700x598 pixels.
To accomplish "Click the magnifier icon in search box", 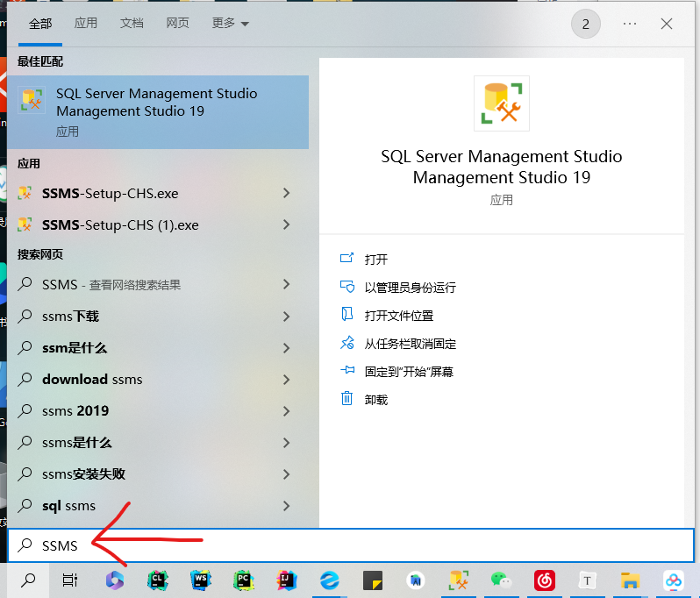I will tap(25, 545).
